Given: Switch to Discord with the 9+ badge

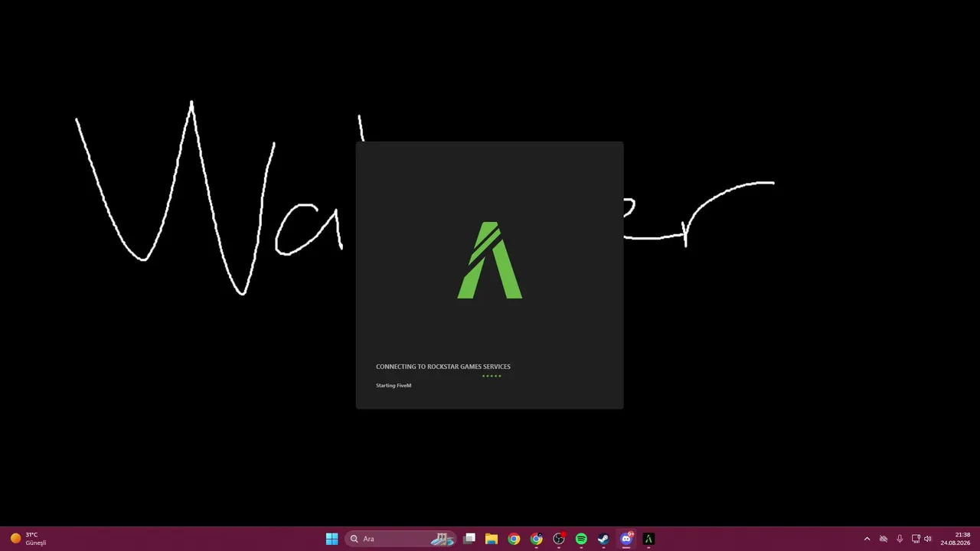Looking at the screenshot, I should (626, 539).
